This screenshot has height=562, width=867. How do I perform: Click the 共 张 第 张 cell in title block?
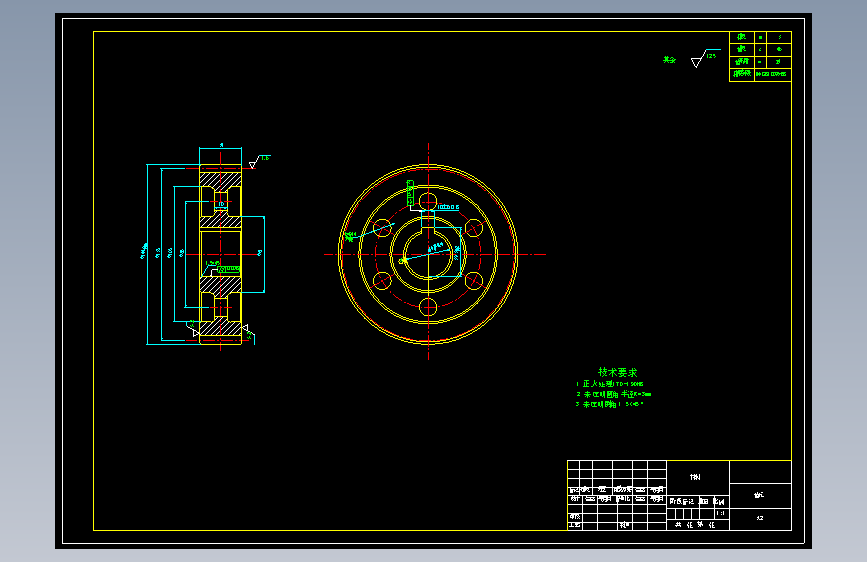click(x=698, y=525)
